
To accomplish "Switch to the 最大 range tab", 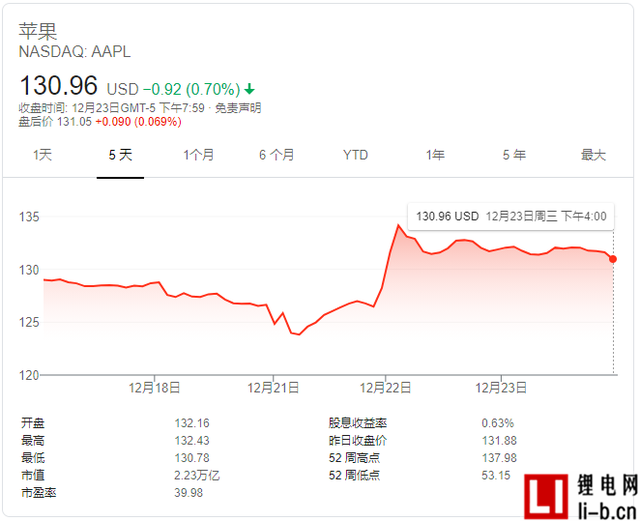I will point(593,155).
